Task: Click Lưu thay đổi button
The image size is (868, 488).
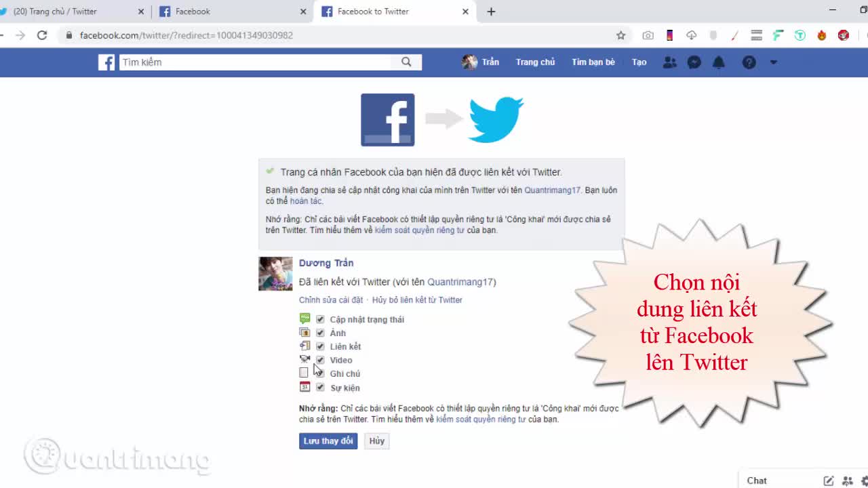Action: click(328, 441)
